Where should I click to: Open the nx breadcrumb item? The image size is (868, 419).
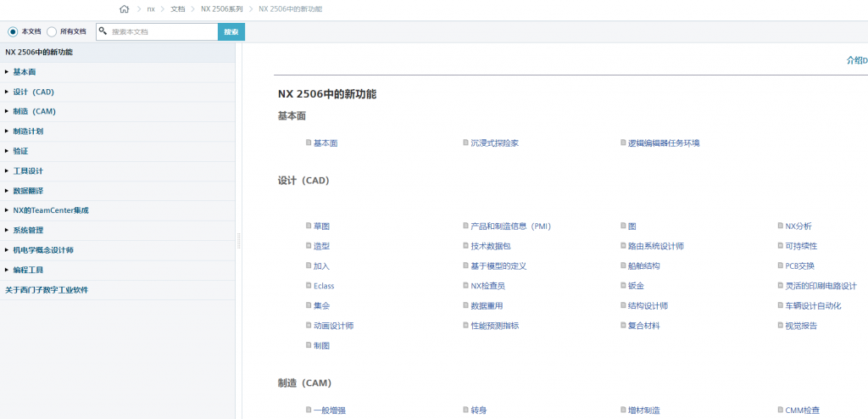point(151,8)
